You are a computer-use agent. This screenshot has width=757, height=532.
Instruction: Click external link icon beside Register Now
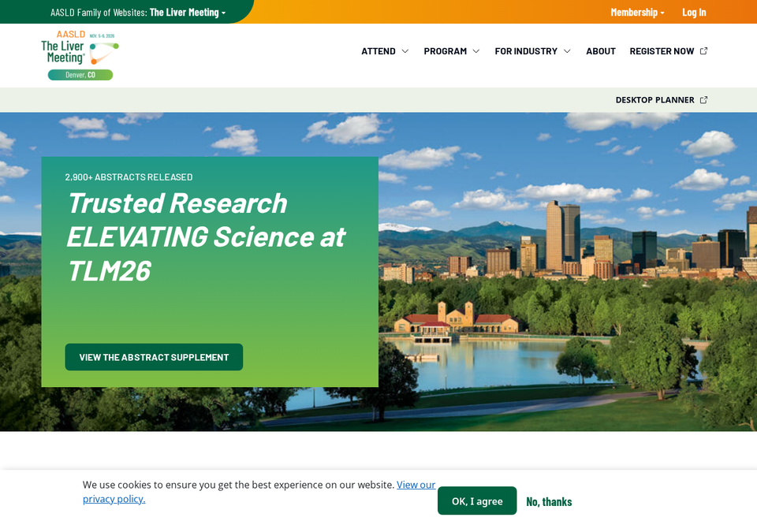point(703,51)
